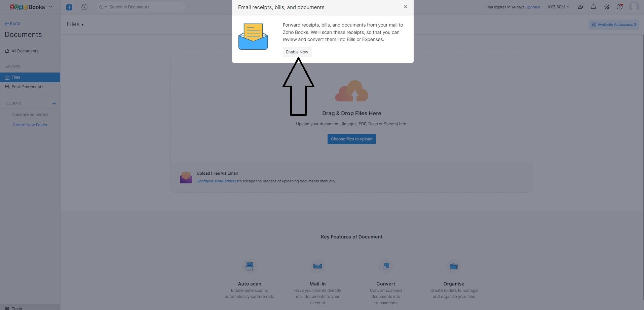Open Bank Statements inbox
Viewport: 644px width, 310px height.
click(27, 87)
